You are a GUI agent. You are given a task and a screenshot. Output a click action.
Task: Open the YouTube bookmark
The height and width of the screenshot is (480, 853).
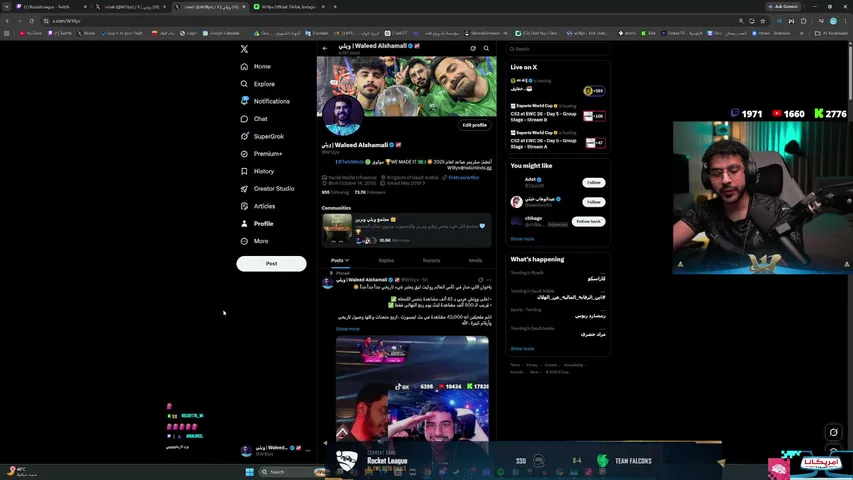click(x=30, y=33)
